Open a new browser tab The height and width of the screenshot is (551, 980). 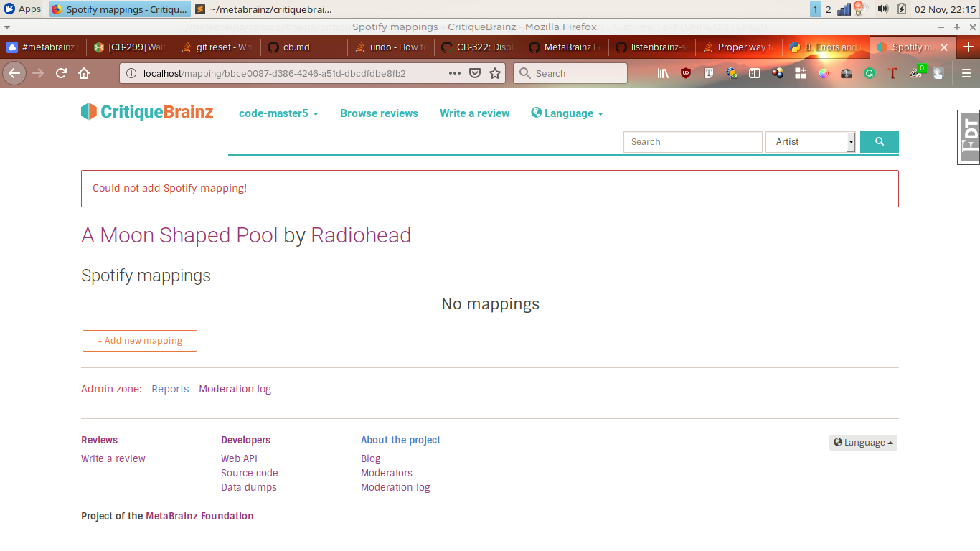click(968, 47)
